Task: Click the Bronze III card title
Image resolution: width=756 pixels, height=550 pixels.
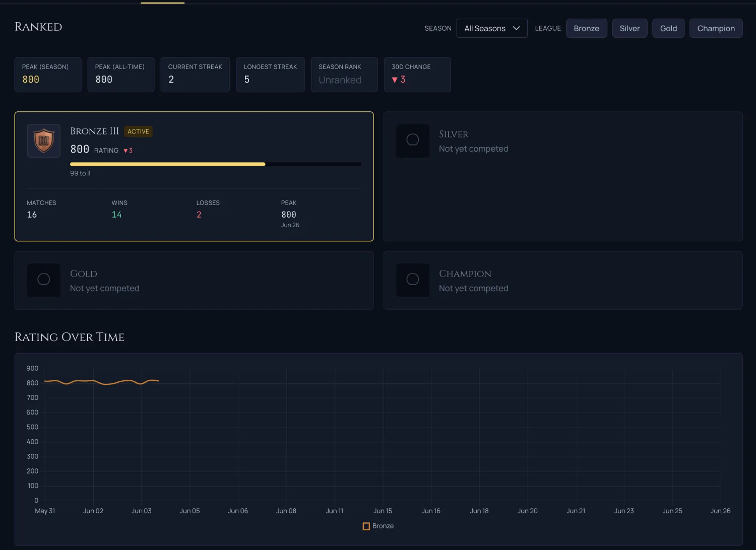Action: (94, 131)
